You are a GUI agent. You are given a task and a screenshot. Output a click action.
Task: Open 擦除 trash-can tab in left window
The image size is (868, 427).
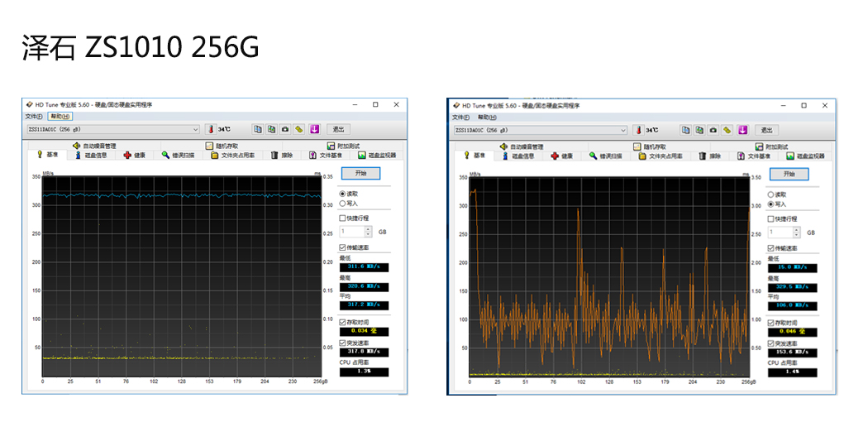coord(282,155)
